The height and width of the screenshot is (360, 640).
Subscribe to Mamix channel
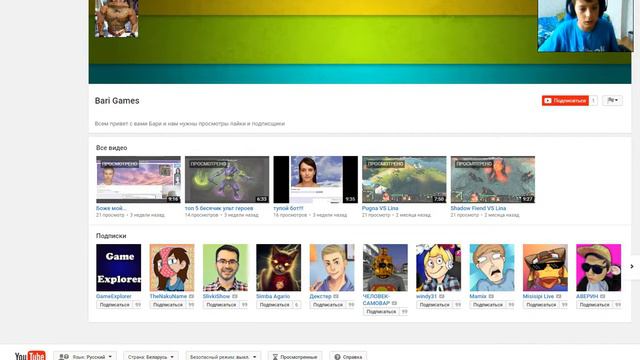click(488, 305)
